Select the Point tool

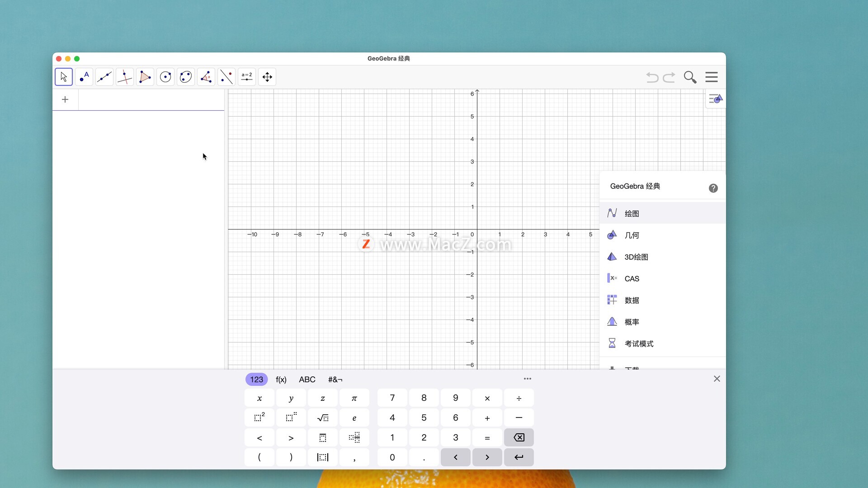point(84,77)
